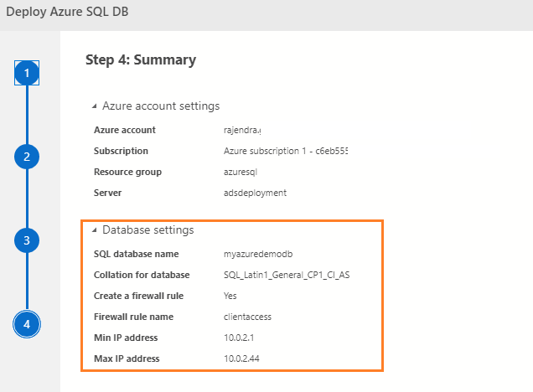Click the Server value adsdeployment
533x392 pixels.
click(255, 193)
